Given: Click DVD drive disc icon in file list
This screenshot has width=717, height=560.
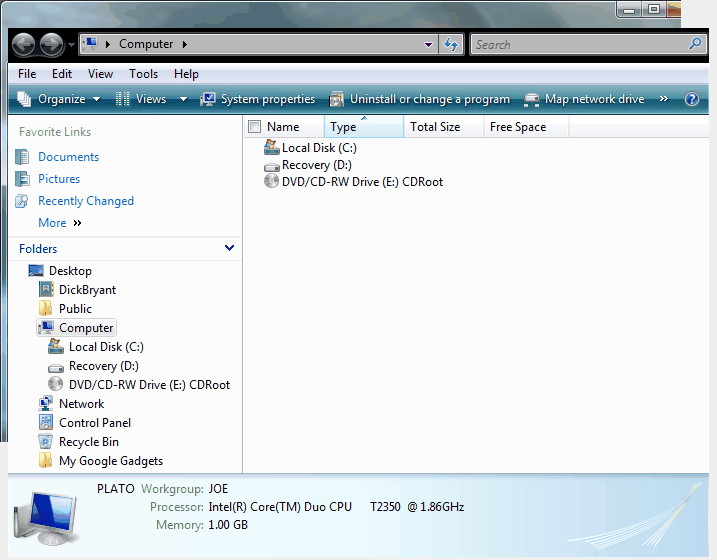Looking at the screenshot, I should click(x=272, y=181).
